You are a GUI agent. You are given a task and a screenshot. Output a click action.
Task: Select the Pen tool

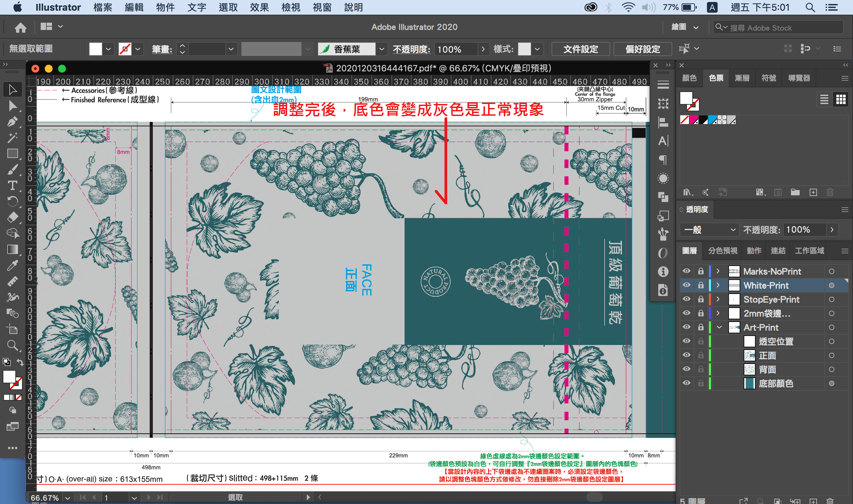[x=13, y=122]
